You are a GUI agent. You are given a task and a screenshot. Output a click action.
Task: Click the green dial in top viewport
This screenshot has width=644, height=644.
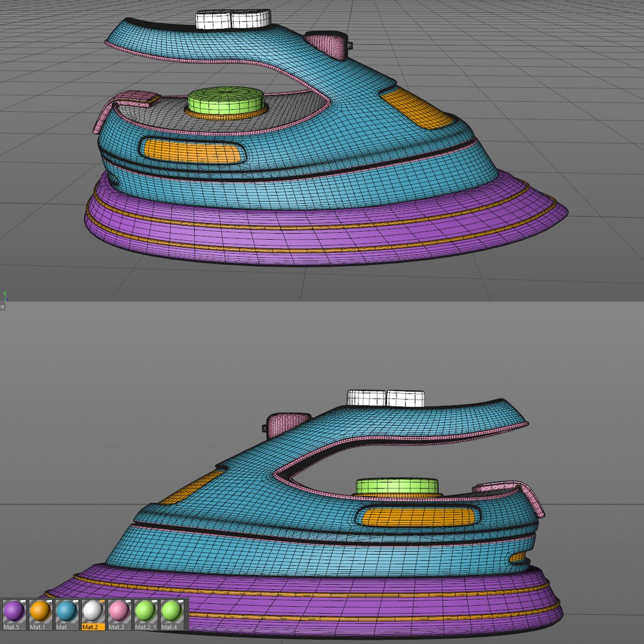point(226,100)
